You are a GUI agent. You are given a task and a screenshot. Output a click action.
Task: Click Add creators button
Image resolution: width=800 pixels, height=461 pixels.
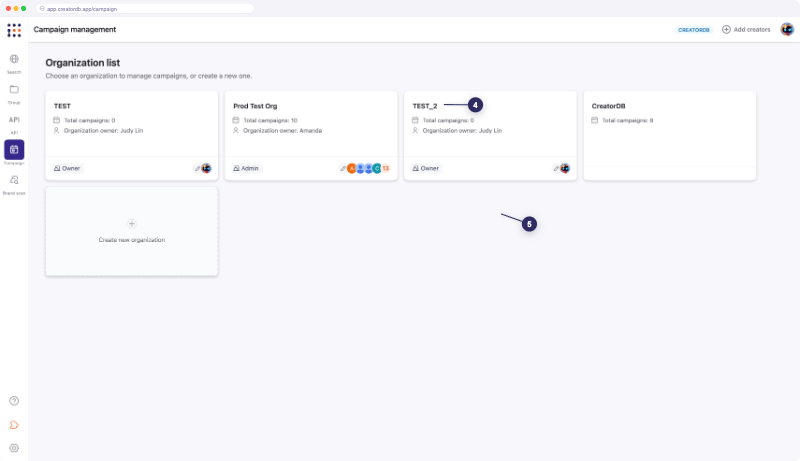[x=746, y=30]
